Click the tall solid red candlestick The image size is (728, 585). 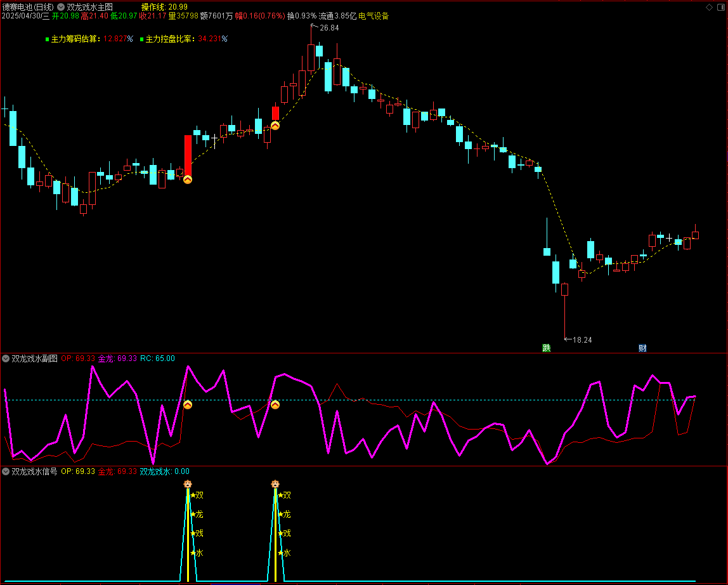tap(188, 155)
